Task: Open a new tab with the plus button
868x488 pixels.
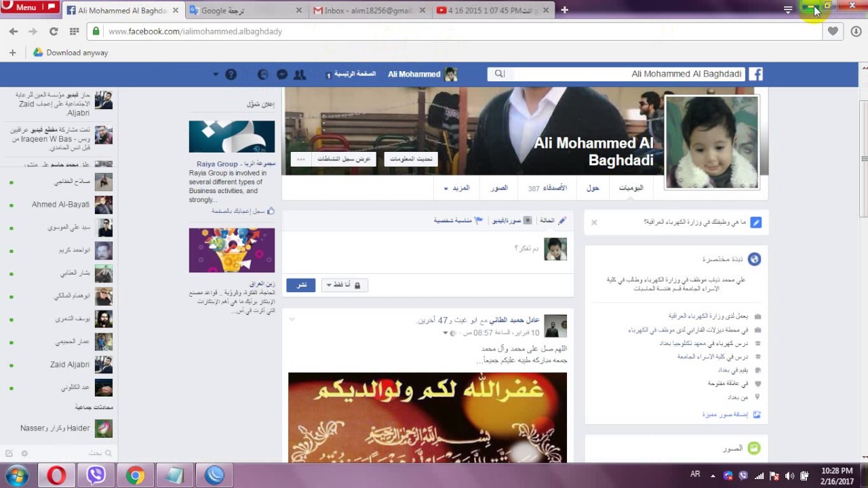Action: coord(564,9)
